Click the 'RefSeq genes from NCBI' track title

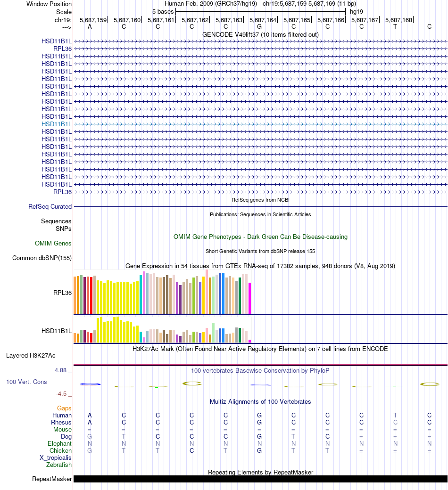point(260,200)
